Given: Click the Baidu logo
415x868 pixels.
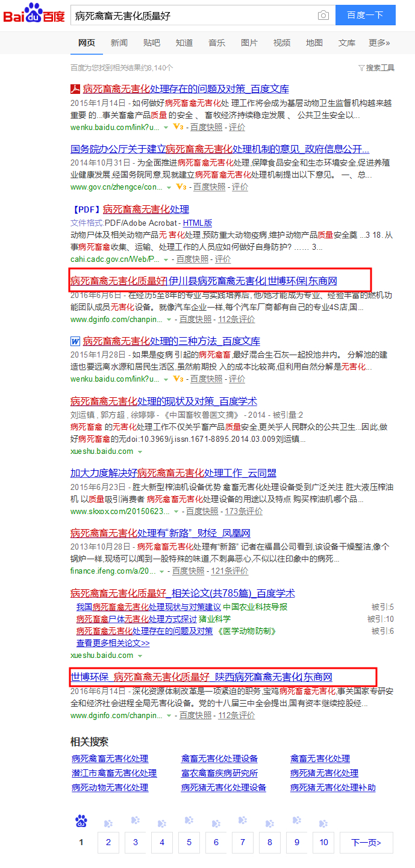Looking at the screenshot, I should 34,13.
